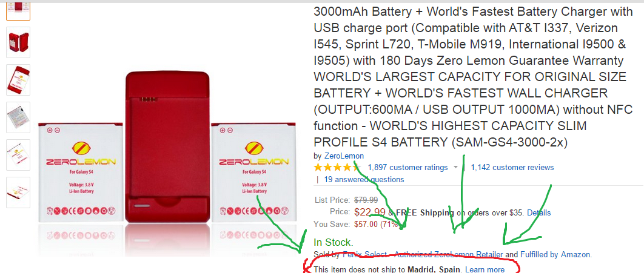Screen dimensions: 644x273
Task: Open the 1,897 customer ratings link
Action: pos(408,167)
